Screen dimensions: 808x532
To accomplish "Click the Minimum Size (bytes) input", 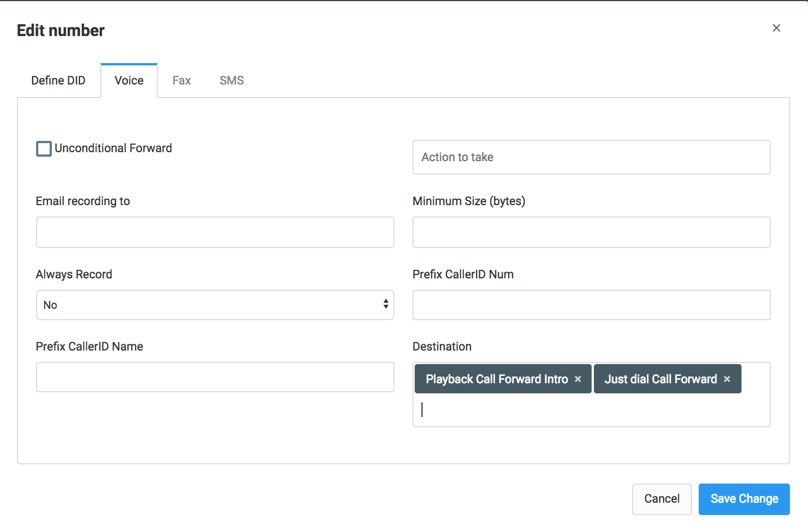I will point(592,232).
